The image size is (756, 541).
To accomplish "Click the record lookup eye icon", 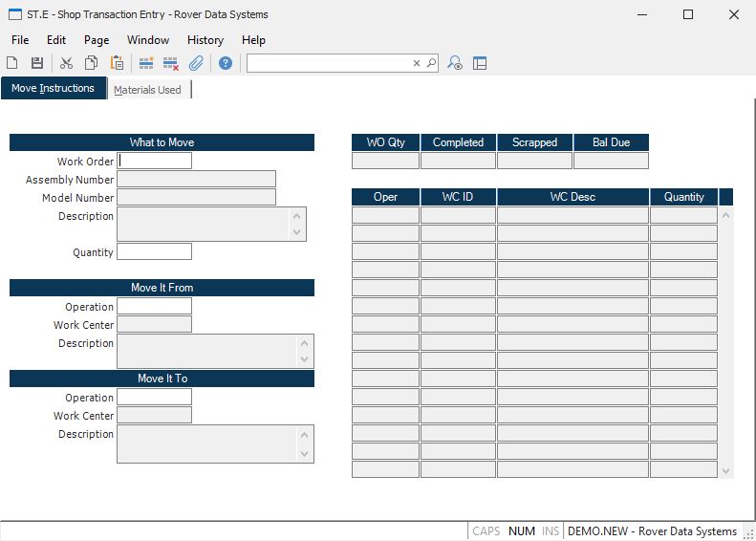I will (455, 63).
